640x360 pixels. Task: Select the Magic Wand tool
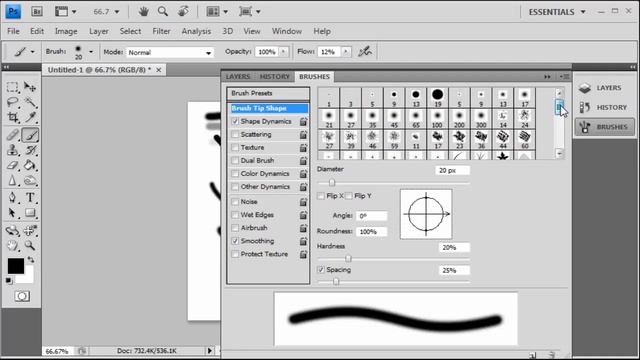(x=30, y=102)
